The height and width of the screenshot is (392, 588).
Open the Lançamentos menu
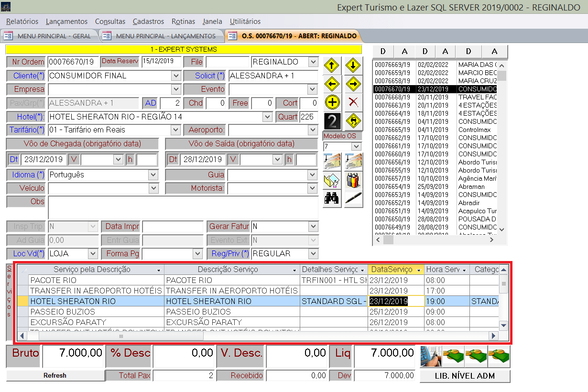[66, 22]
